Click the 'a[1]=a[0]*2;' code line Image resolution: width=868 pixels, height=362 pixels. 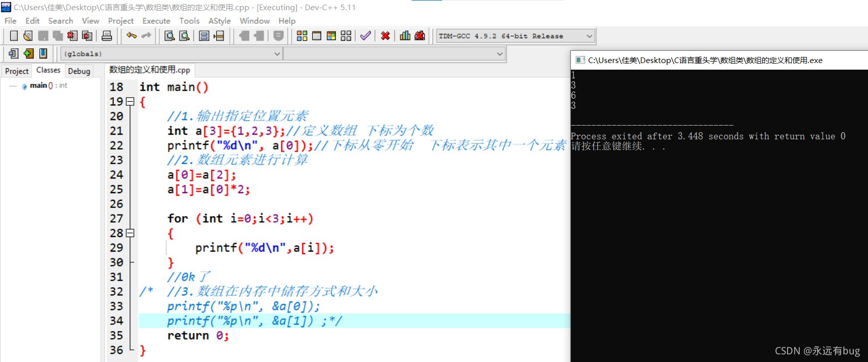point(209,190)
